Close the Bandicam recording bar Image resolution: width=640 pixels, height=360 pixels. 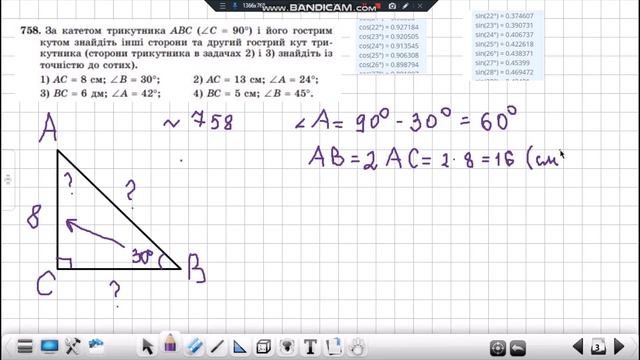point(420,6)
